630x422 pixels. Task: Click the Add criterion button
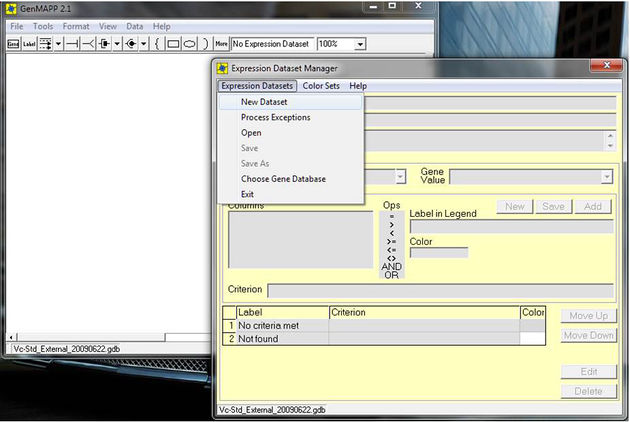593,207
